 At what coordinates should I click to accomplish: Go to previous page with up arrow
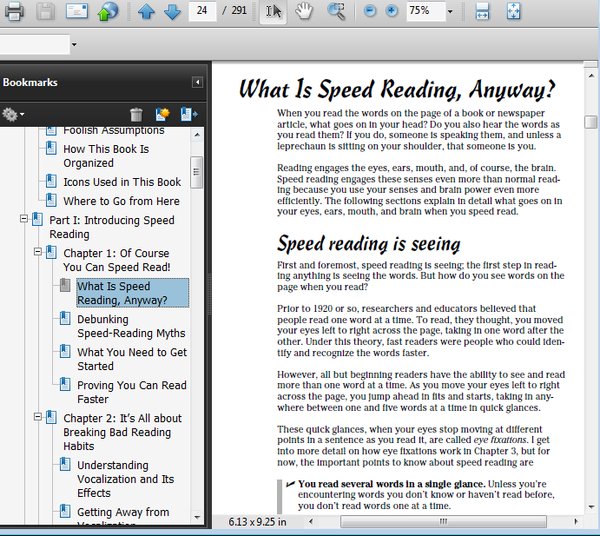[146, 11]
